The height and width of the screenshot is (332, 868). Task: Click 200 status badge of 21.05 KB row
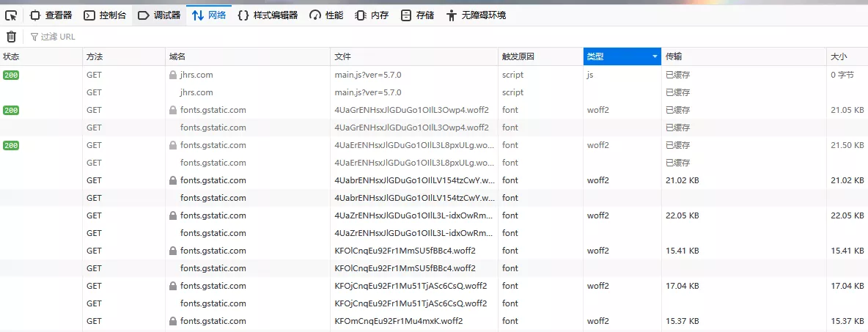click(11, 110)
